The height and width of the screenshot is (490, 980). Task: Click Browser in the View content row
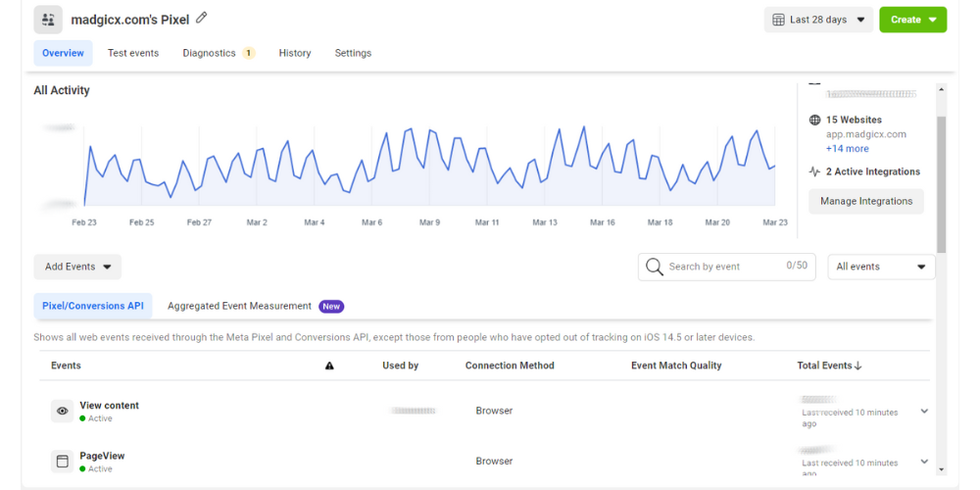494,412
